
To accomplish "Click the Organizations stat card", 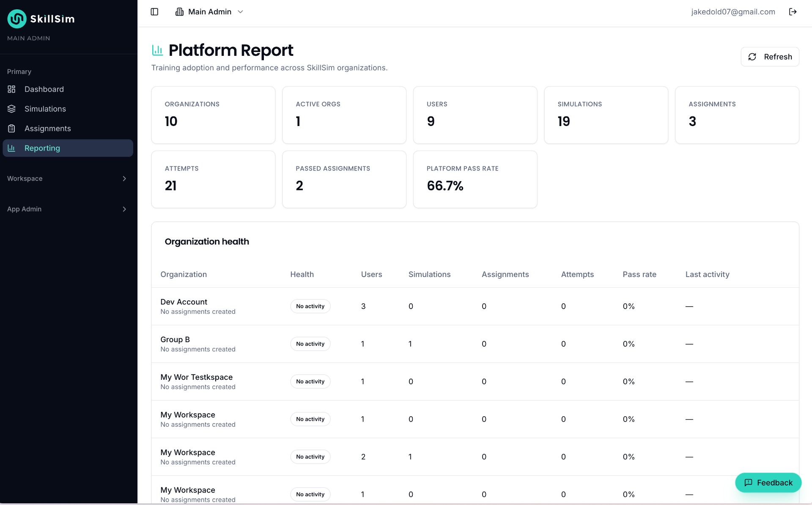I will (x=213, y=115).
